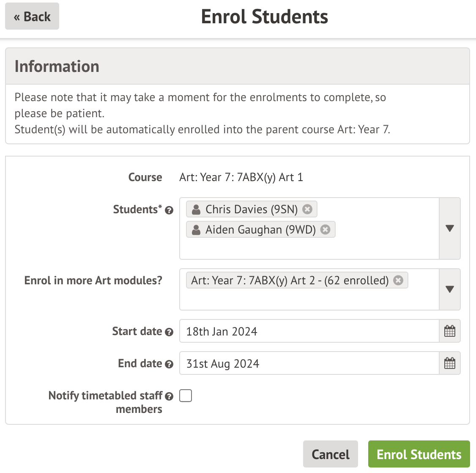The height and width of the screenshot is (473, 476).
Task: Click the End date help icon
Action: [169, 364]
